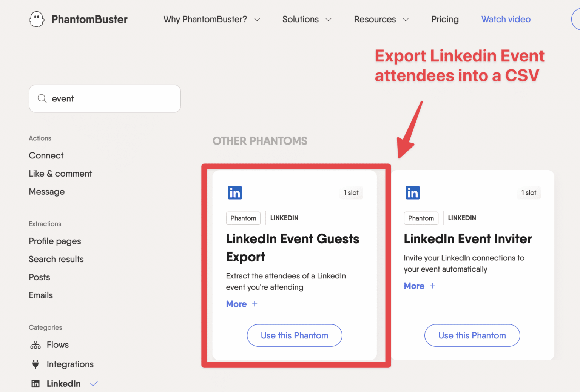Expand the Resources dropdown
This screenshot has width=580, height=392.
coord(381,19)
